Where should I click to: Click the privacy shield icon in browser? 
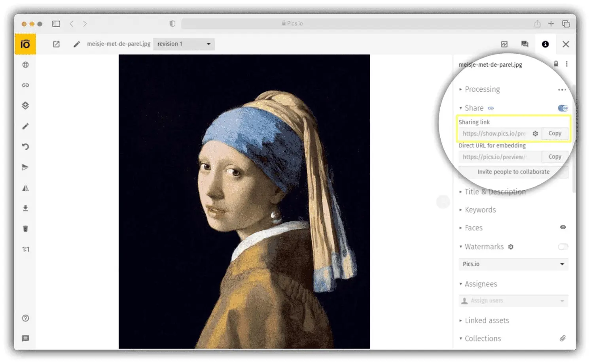tap(172, 24)
